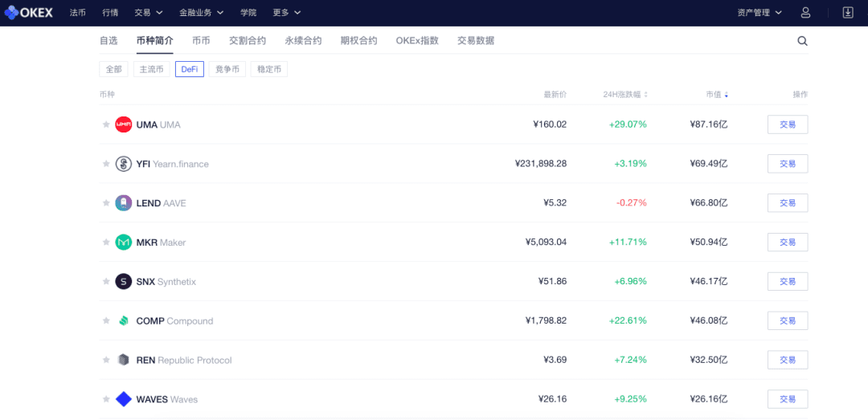
Task: Expand the 资产管理 dropdown menu
Action: pos(760,12)
